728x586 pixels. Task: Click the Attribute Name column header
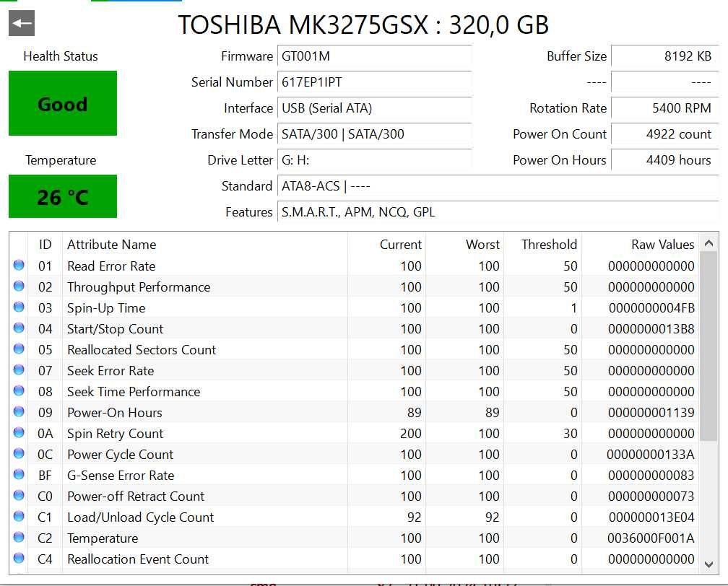[x=205, y=245]
